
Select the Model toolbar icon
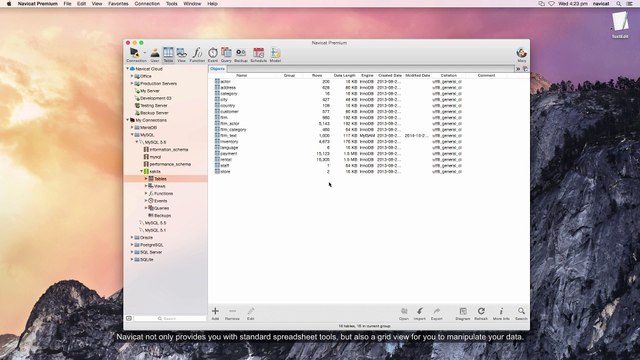click(x=276, y=55)
